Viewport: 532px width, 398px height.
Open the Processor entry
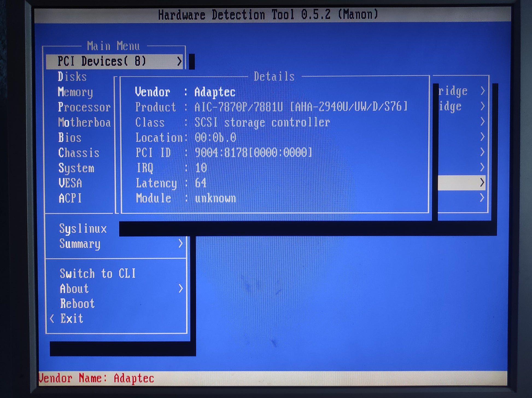[84, 107]
